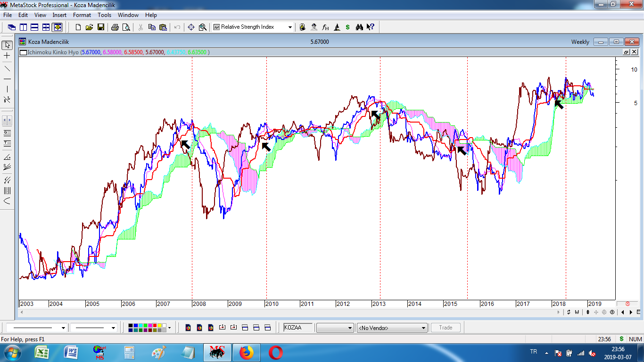Screen dimensions: 644x362
Task: Expand the color palette dropdown arrow
Action: [169, 328]
